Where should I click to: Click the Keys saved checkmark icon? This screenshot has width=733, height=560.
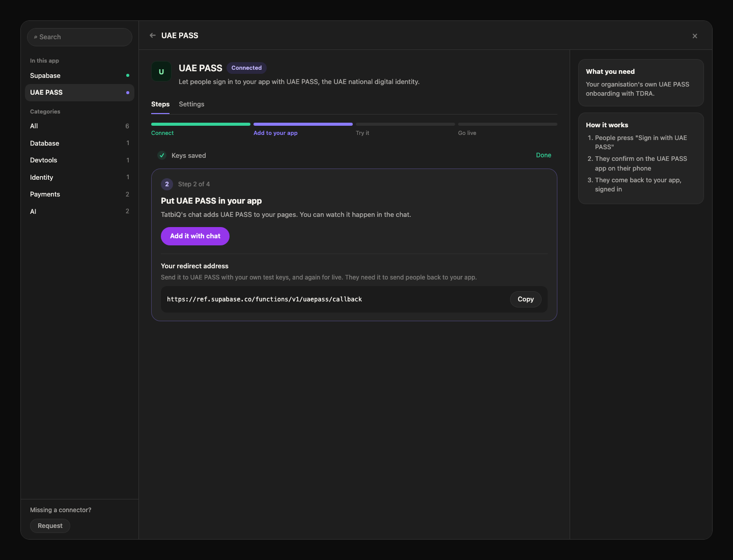(162, 155)
